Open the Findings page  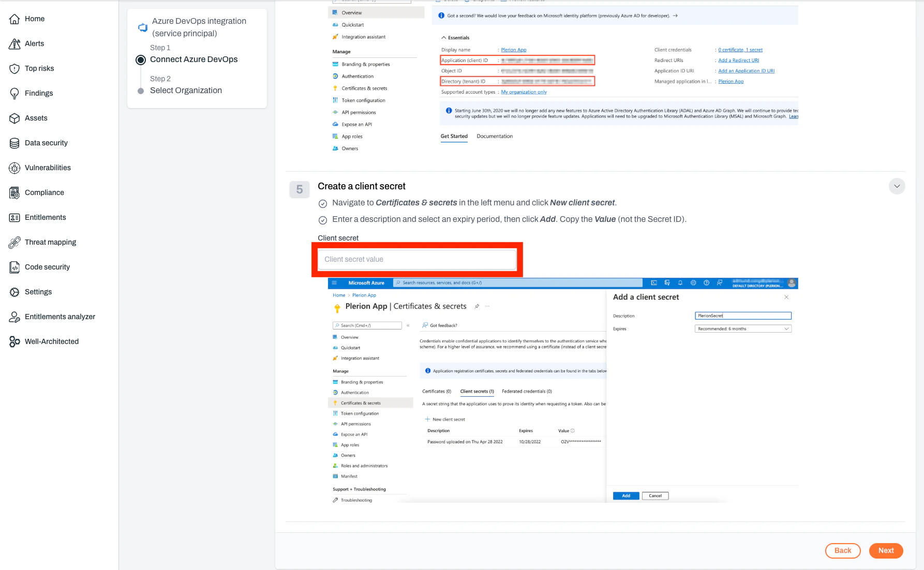tap(38, 93)
